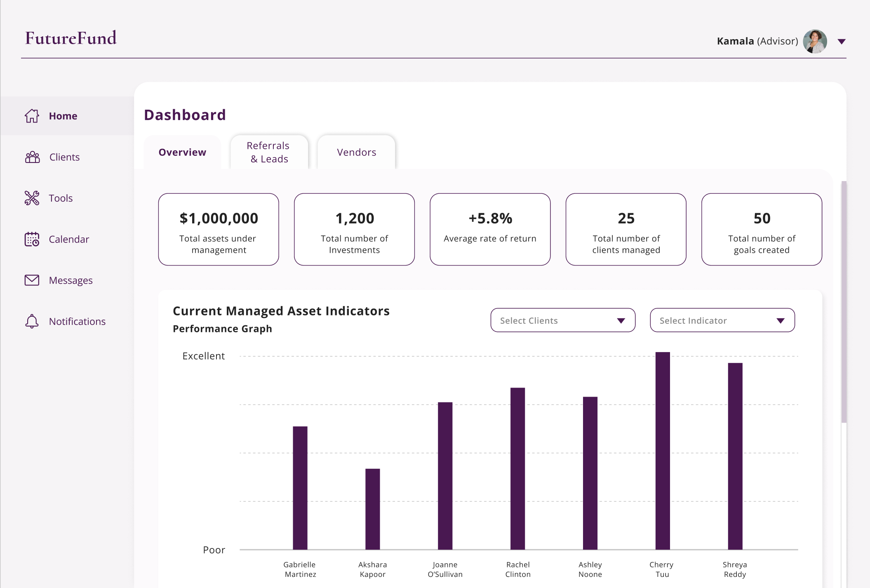Click Kamala's profile photo
This screenshot has height=588, width=870.
[815, 41]
